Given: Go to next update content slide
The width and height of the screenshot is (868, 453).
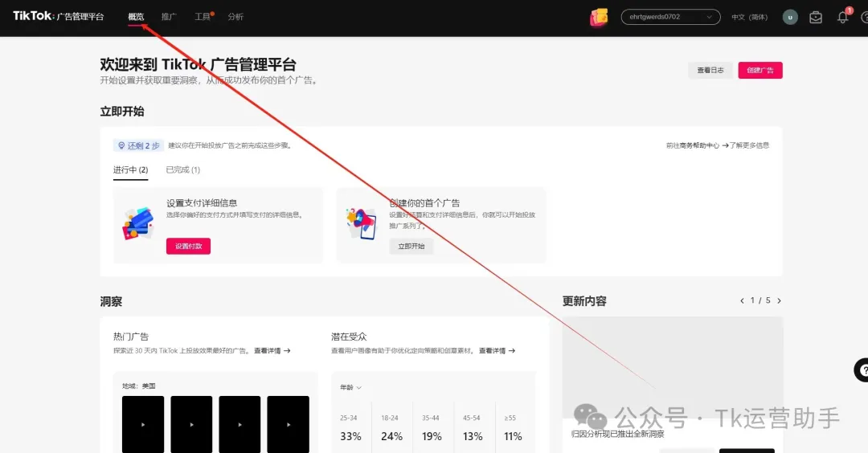Looking at the screenshot, I should [x=779, y=300].
